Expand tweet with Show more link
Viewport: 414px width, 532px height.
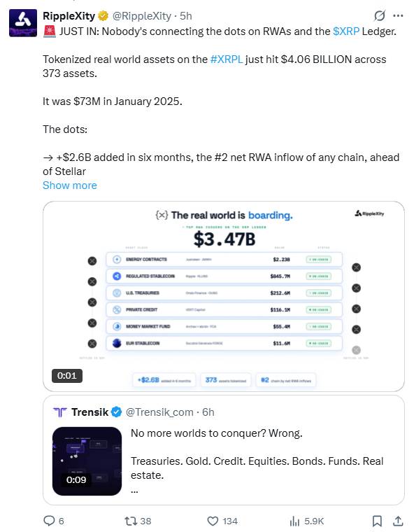70,185
